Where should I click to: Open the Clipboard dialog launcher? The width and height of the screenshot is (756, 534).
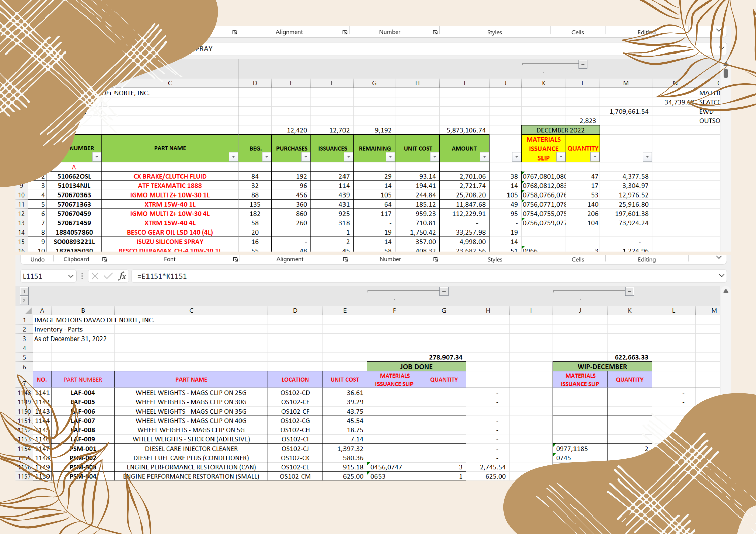(x=105, y=259)
